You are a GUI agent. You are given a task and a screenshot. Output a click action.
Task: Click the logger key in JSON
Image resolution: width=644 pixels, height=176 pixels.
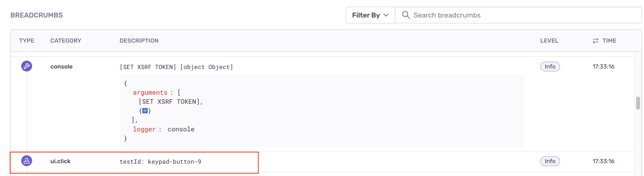coord(144,129)
